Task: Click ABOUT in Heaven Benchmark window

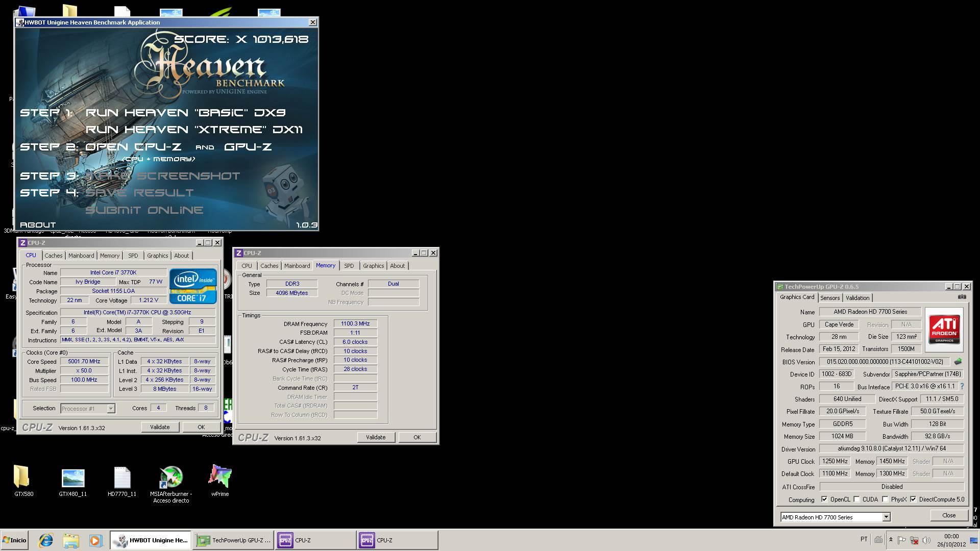Action: coord(38,225)
